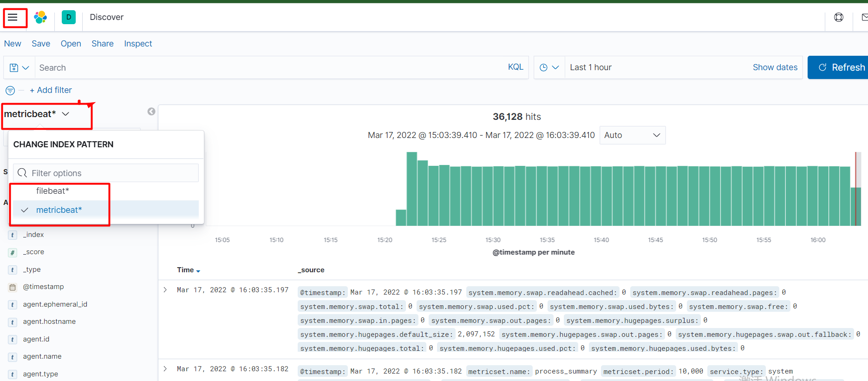The height and width of the screenshot is (381, 868).
Task: Click Add filter link
Action: tap(51, 90)
